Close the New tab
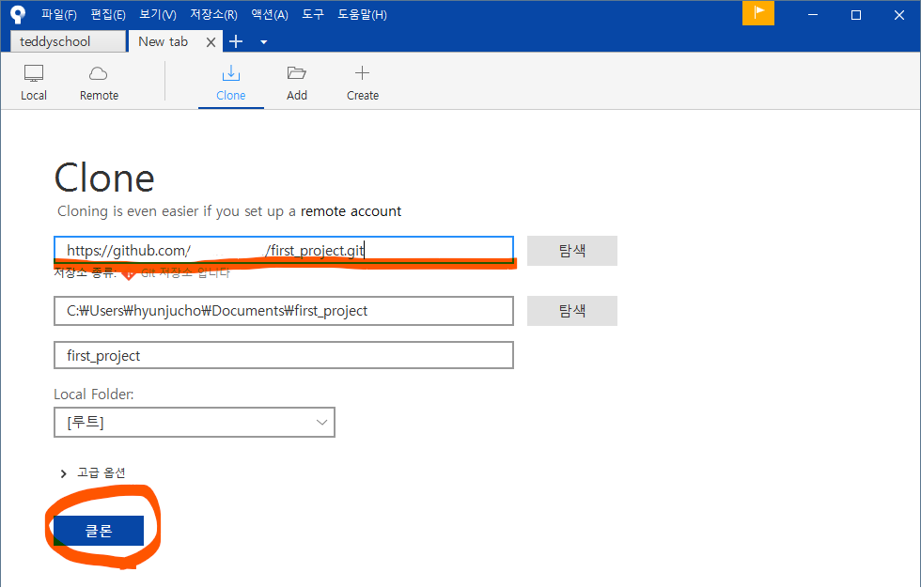Image resolution: width=921 pixels, height=588 pixels. (x=211, y=41)
